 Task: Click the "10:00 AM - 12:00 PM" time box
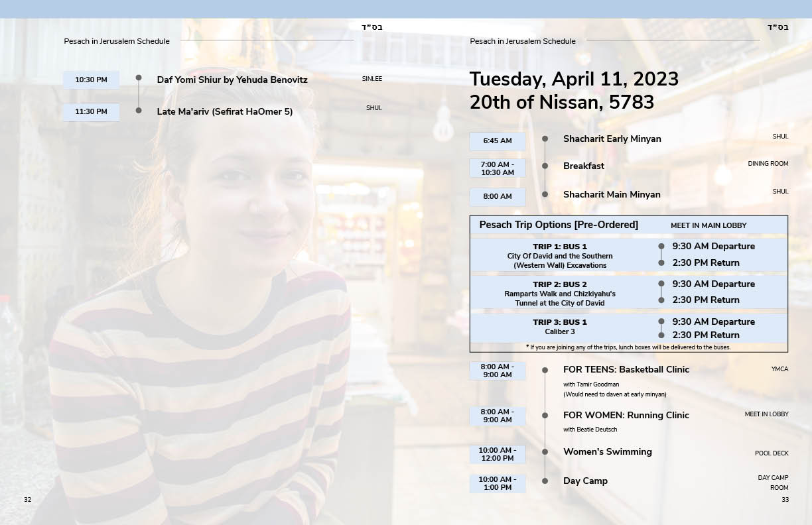click(x=498, y=454)
